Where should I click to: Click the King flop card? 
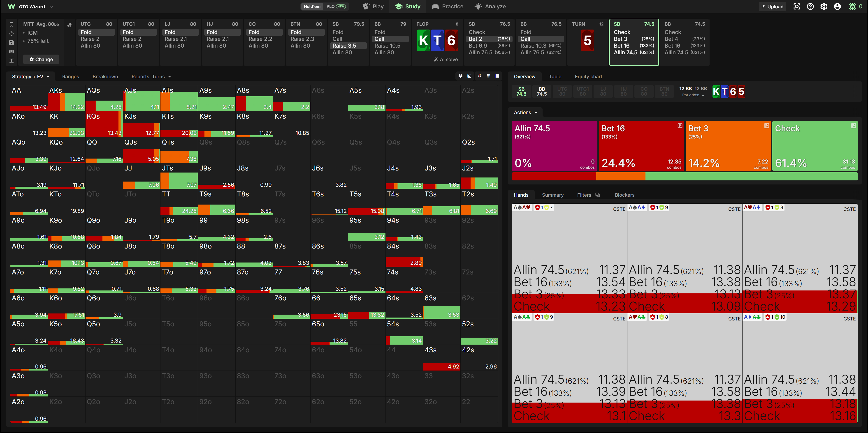(x=424, y=40)
